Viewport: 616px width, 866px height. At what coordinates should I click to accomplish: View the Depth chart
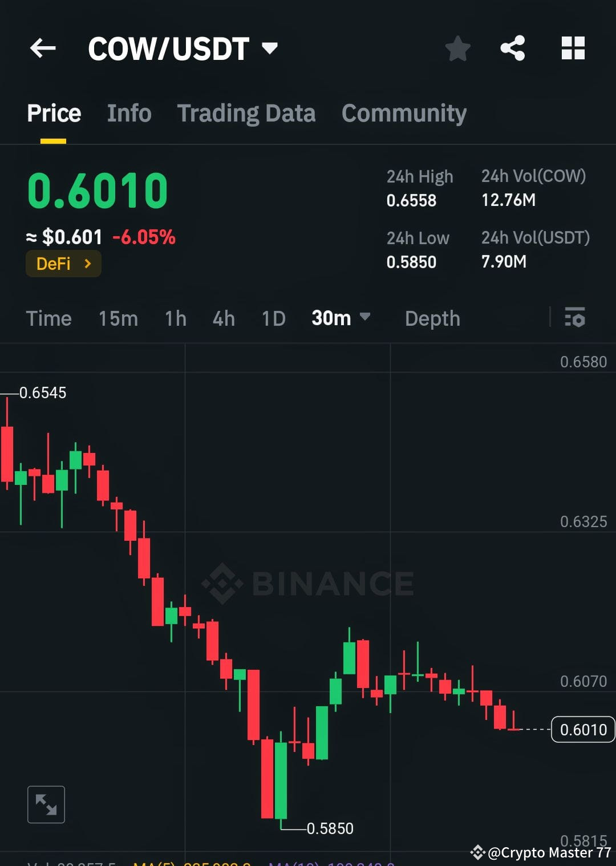(432, 318)
